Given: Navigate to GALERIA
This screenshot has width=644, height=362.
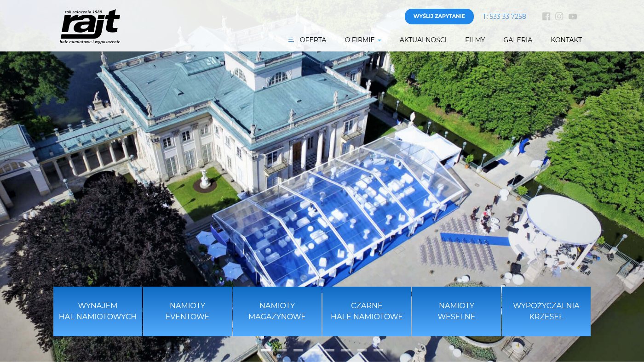Looking at the screenshot, I should 517,40.
